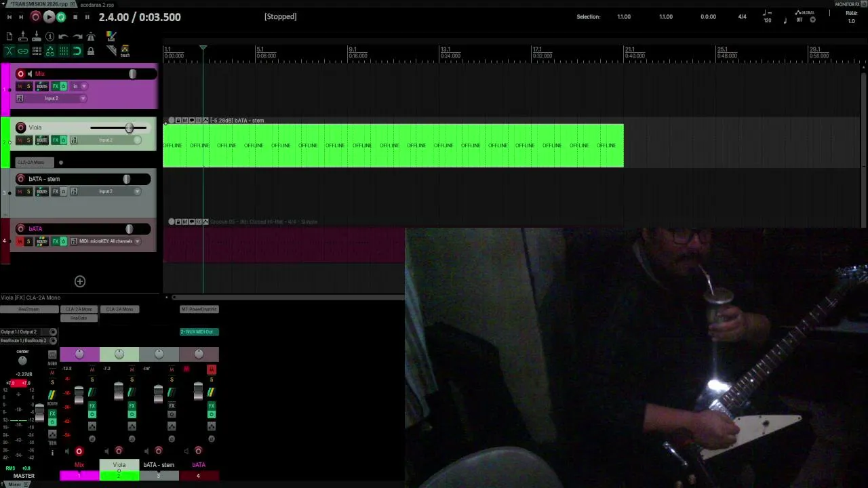868x488 pixels.
Task: Click the 2- NUX MIDI Out send
Action: [x=199, y=331]
